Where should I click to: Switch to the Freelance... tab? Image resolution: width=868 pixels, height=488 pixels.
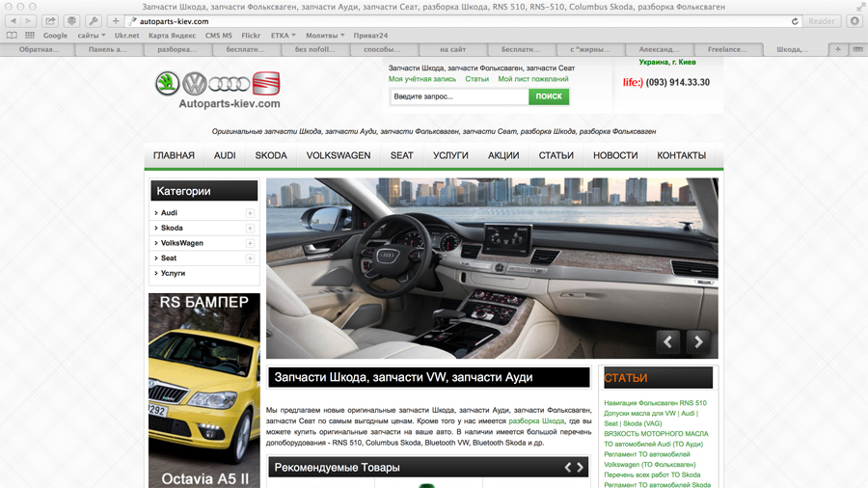727,49
